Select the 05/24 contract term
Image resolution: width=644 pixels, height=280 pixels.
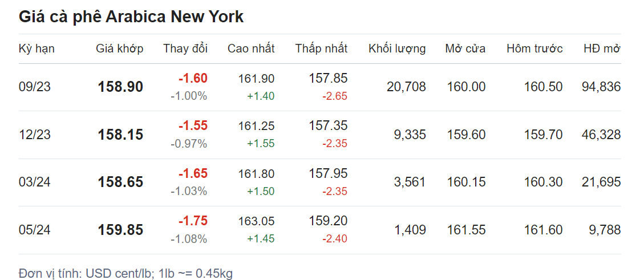(34, 230)
